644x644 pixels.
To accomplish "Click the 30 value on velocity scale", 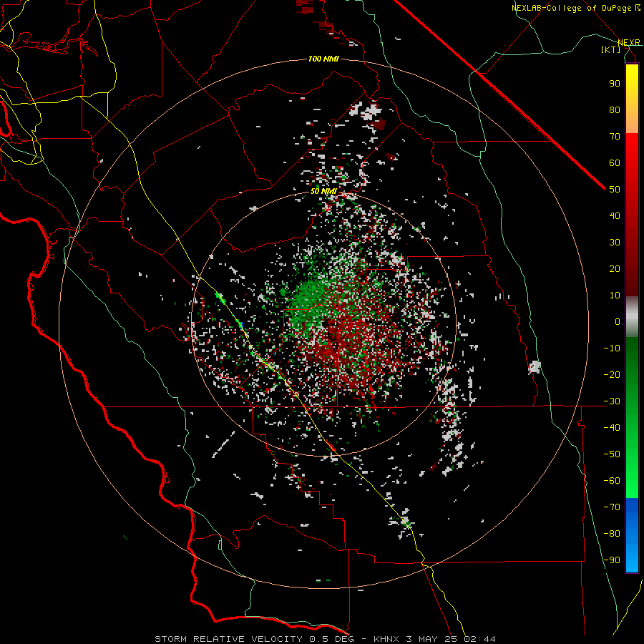I will pyautogui.click(x=615, y=243).
